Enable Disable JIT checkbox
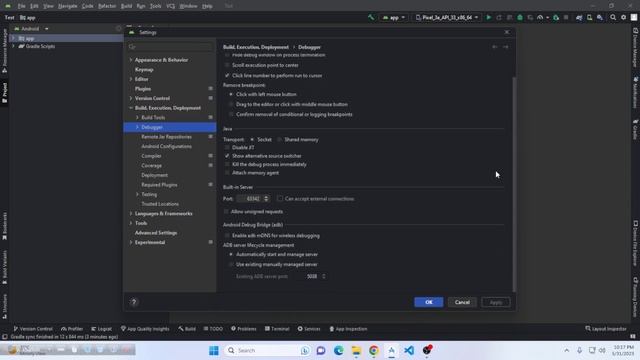The image size is (640, 360). click(227, 147)
